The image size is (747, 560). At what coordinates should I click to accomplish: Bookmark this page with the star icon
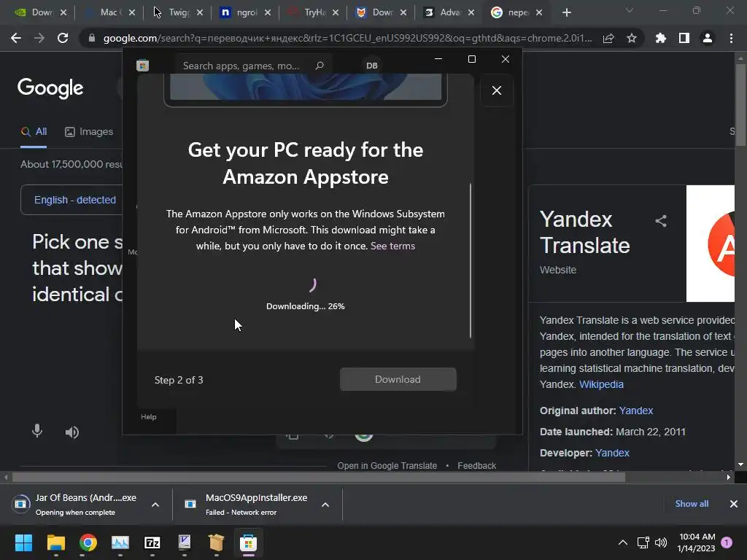[632, 38]
